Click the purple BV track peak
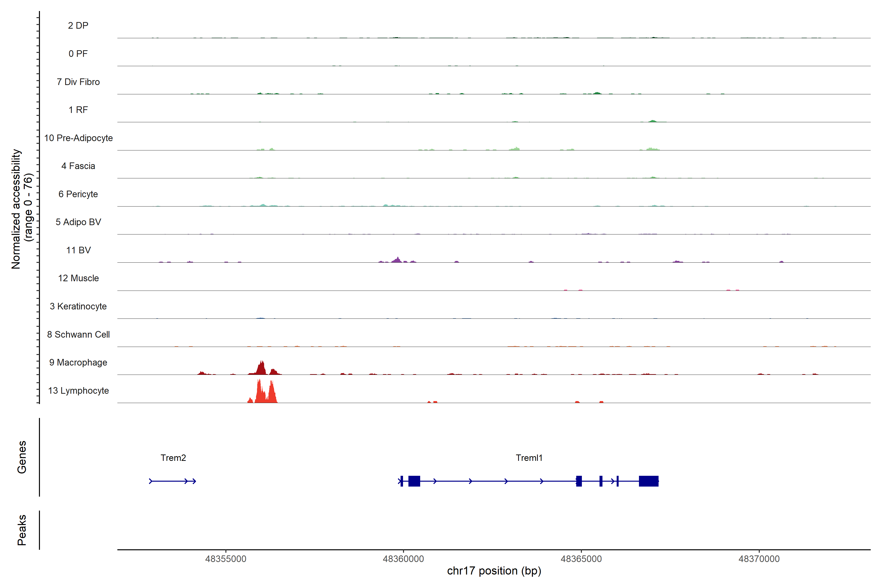The image size is (882, 588). (x=397, y=259)
